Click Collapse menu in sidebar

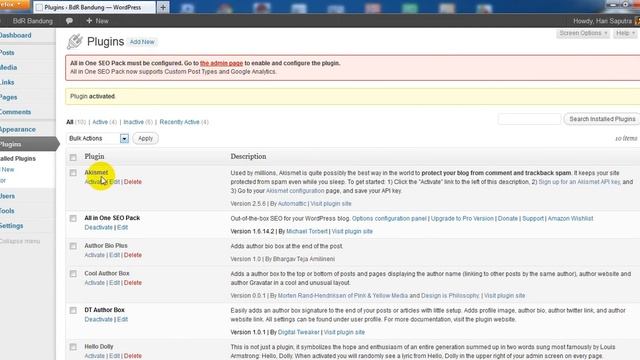click(20, 241)
